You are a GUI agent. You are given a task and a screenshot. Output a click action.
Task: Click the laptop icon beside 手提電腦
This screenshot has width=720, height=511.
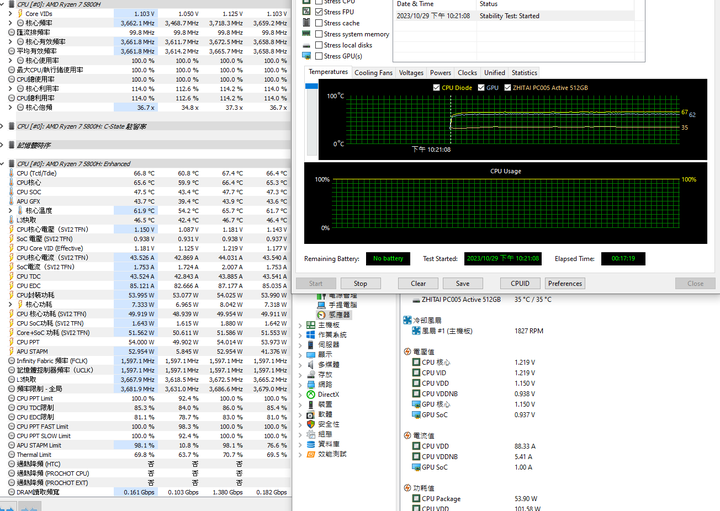coord(321,305)
